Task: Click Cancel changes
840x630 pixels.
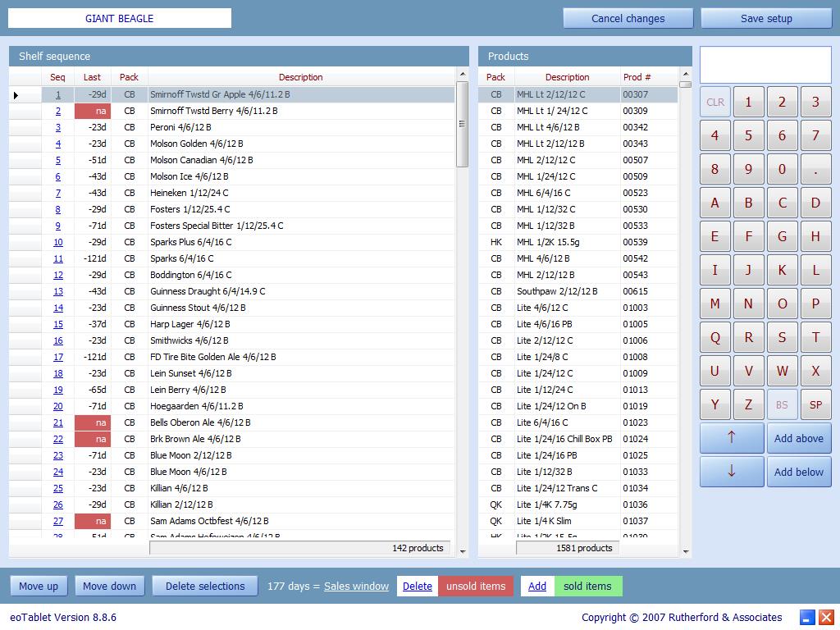Action: pos(628,18)
